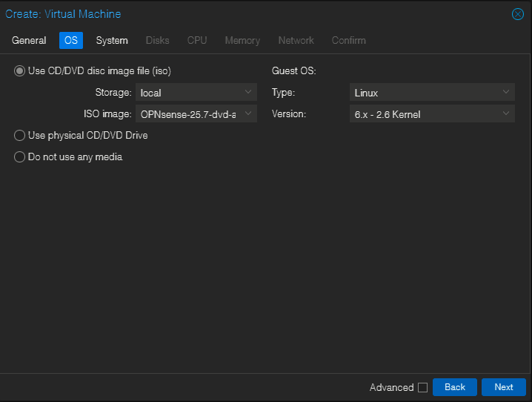Choose Do not use any media
This screenshot has height=402, width=532.
tap(19, 156)
